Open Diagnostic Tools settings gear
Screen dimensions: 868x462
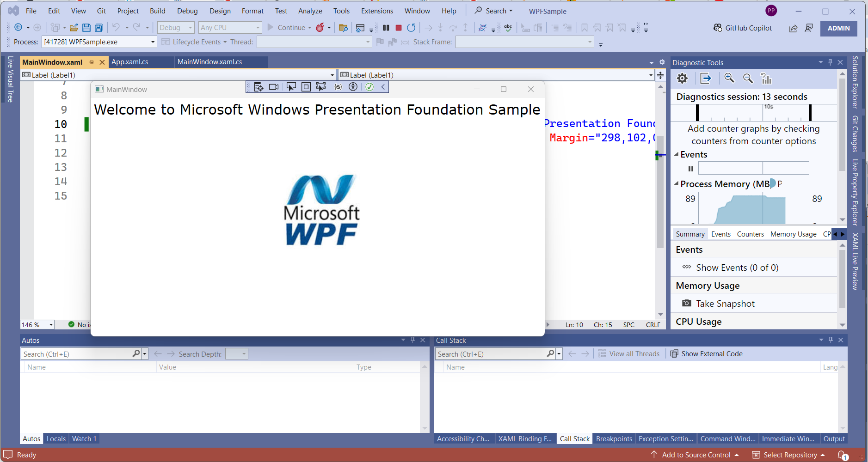[x=682, y=79]
